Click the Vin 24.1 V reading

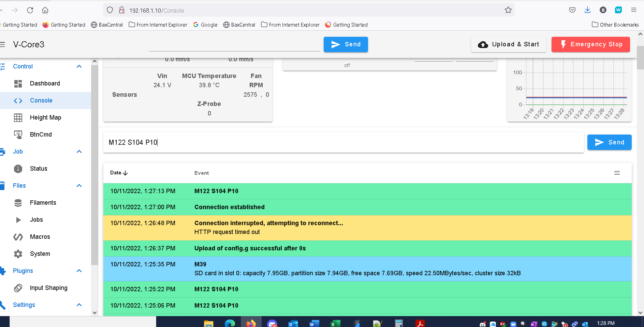162,85
